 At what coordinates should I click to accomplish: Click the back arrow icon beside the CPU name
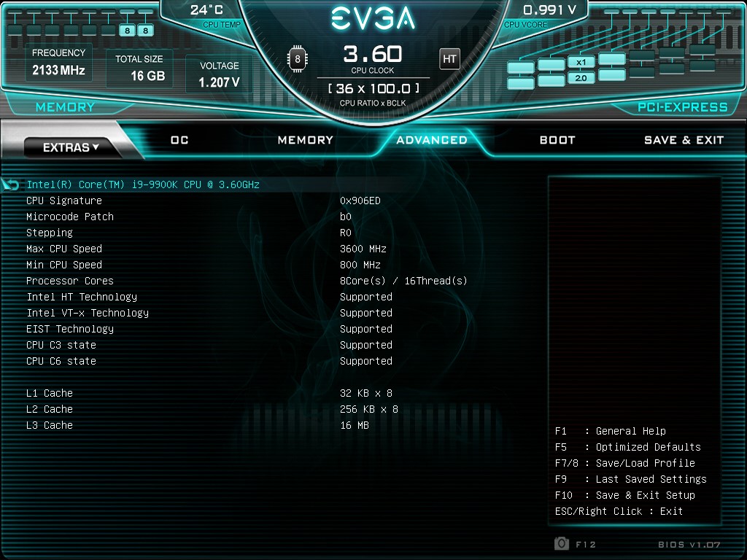pos(10,184)
